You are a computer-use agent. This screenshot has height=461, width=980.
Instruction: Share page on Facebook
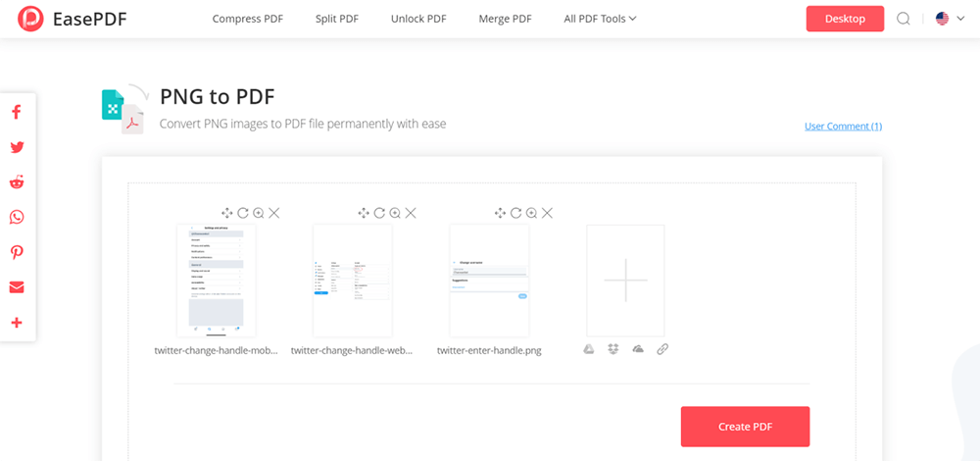[17, 112]
